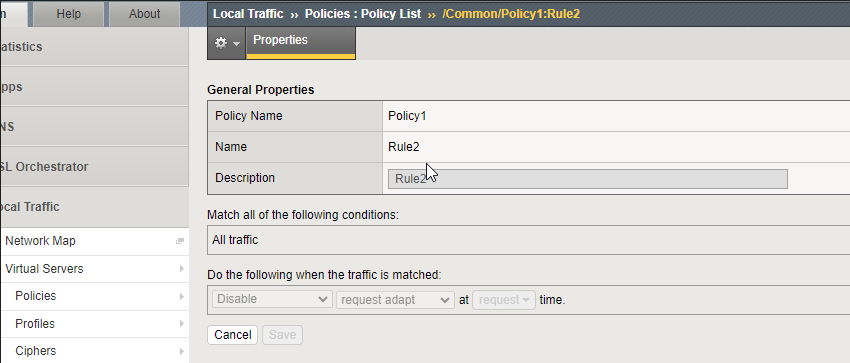This screenshot has height=363, width=850.
Task: Switch to the Properties tab
Action: pyautogui.click(x=301, y=42)
